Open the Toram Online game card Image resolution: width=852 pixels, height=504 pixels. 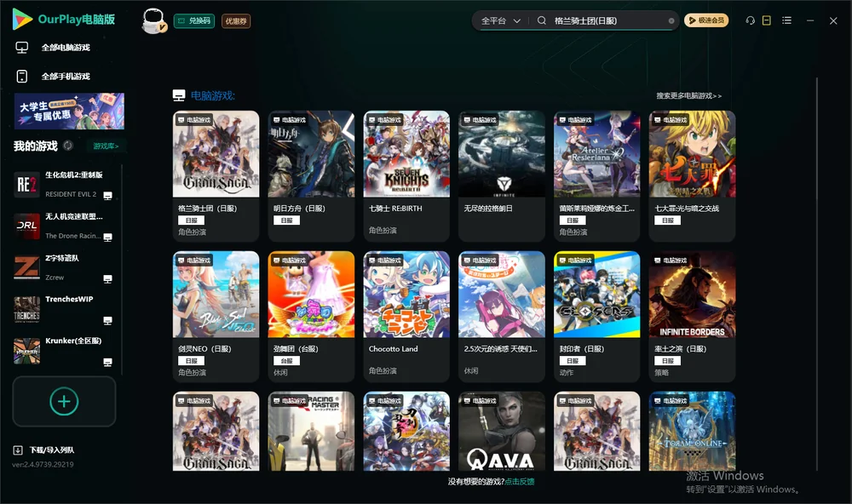click(692, 432)
